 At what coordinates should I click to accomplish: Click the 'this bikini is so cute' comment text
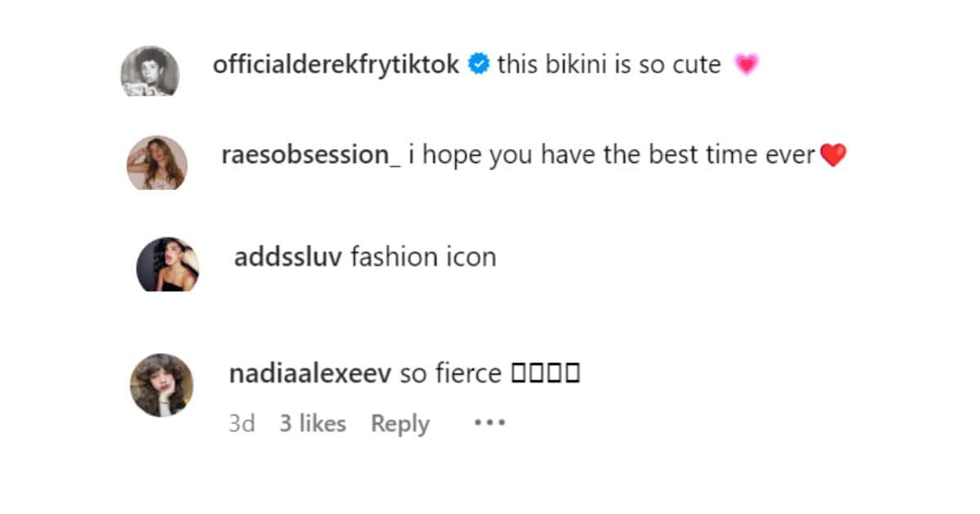608,63
